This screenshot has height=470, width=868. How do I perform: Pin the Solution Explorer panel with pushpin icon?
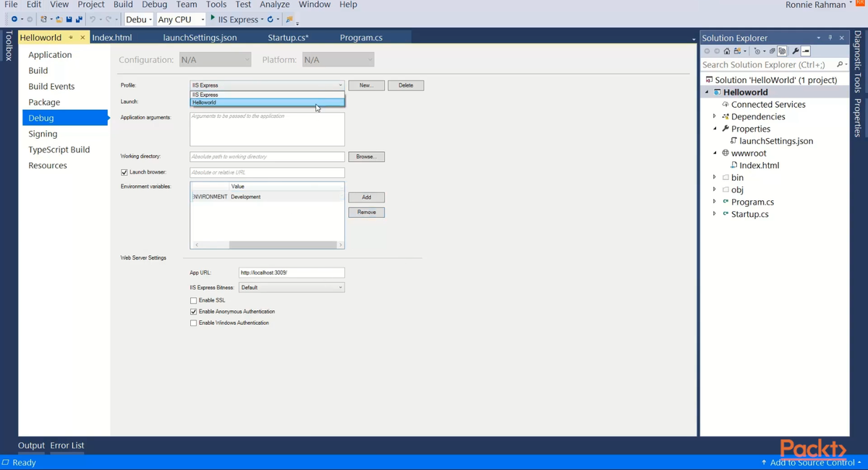(x=830, y=38)
